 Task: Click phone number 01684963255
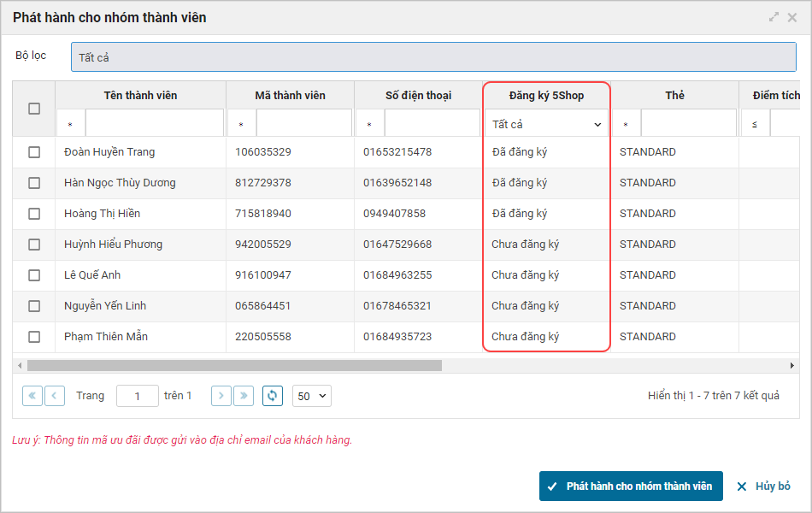(397, 275)
